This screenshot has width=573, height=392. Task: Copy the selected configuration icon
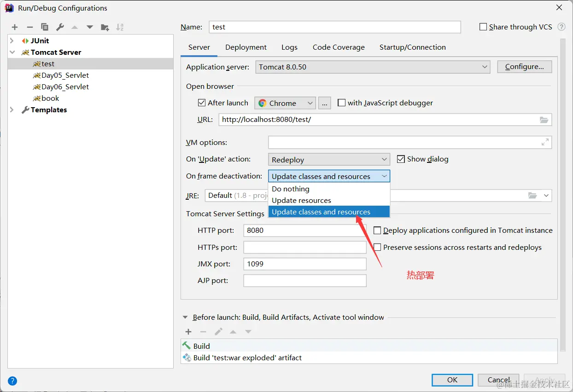[45, 27]
